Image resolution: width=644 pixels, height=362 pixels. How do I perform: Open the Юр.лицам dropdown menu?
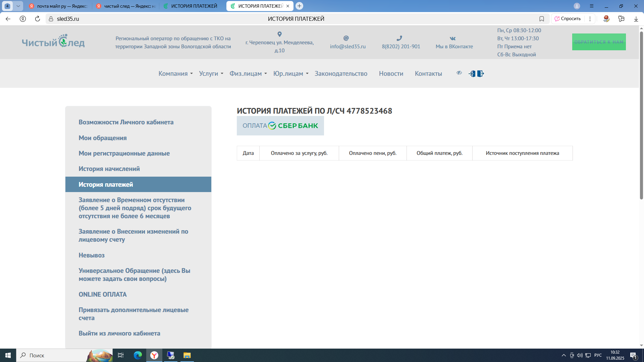[x=290, y=74]
